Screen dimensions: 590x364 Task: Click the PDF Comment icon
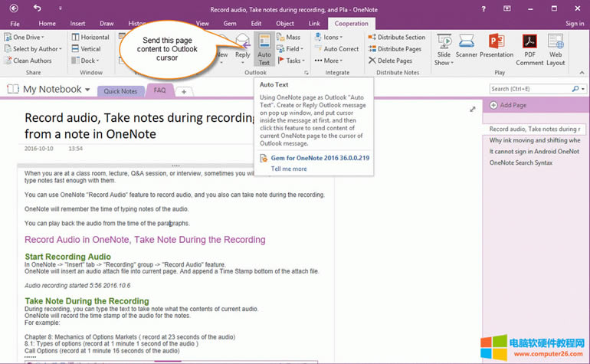529,48
